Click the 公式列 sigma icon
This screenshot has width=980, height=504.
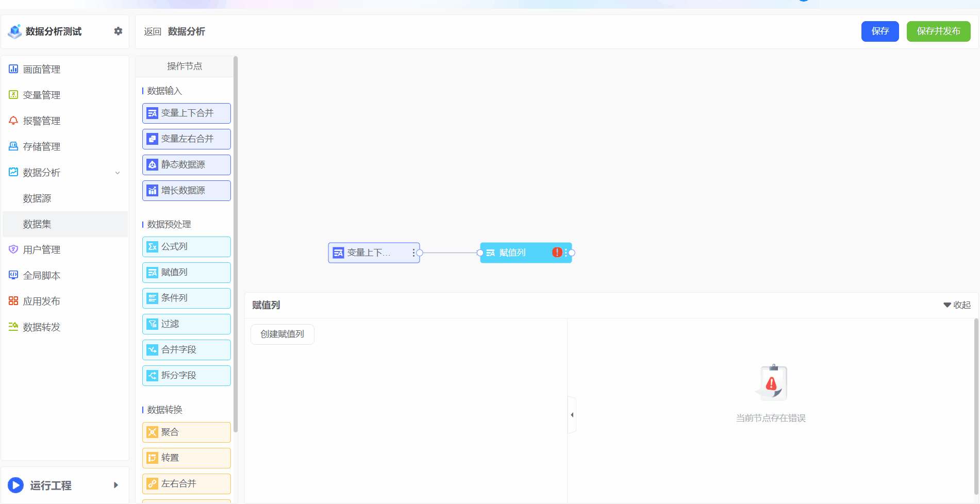tap(152, 247)
